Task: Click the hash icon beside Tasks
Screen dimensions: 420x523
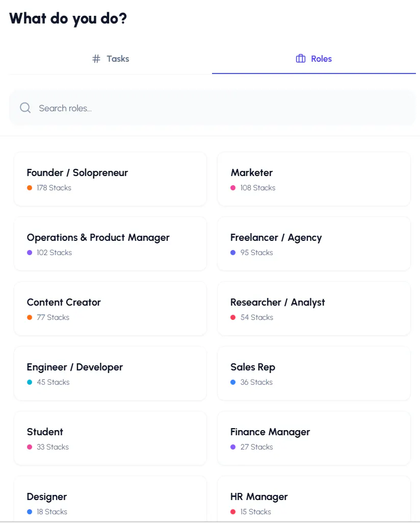Action: [x=96, y=59]
